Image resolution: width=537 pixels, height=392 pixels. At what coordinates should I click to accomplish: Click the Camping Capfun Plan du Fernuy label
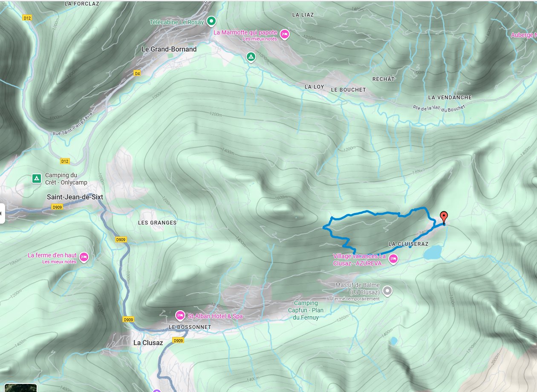click(x=306, y=310)
